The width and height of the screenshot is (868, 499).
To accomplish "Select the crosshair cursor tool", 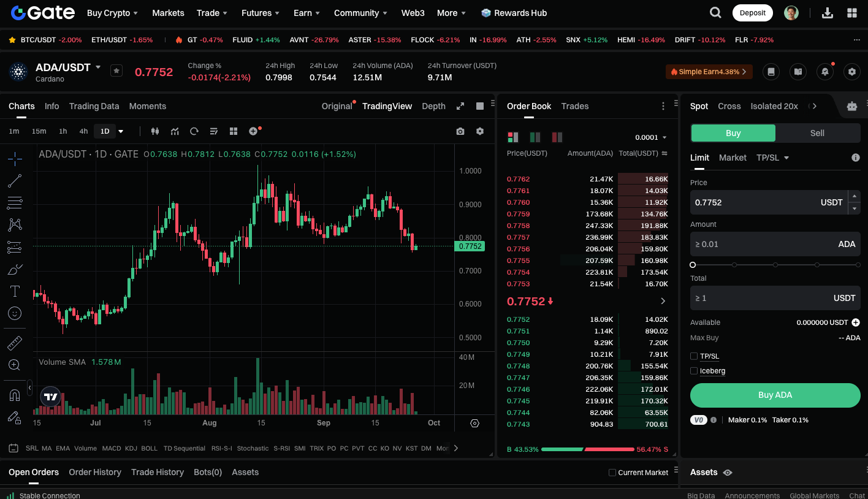I will (15, 159).
